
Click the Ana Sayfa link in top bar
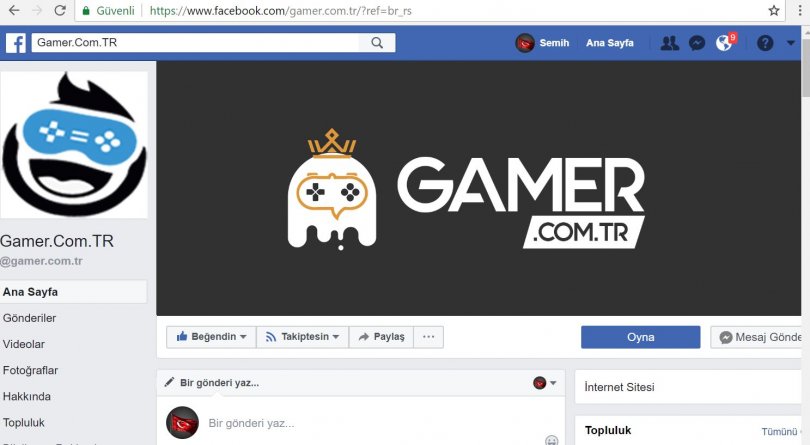pos(610,43)
